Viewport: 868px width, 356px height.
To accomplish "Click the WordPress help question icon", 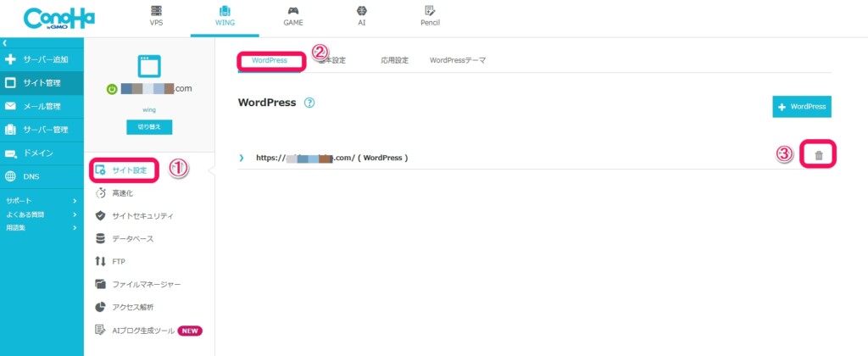I will 309,103.
